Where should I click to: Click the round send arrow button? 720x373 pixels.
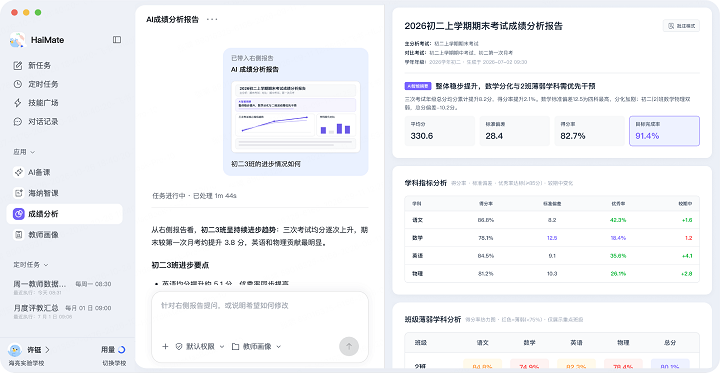coord(349,346)
